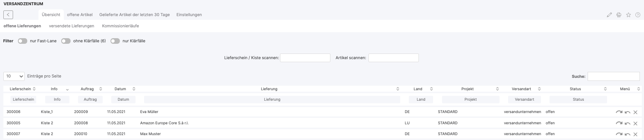Open the edit pencil icon
The image size is (644, 140).
tap(609, 15)
